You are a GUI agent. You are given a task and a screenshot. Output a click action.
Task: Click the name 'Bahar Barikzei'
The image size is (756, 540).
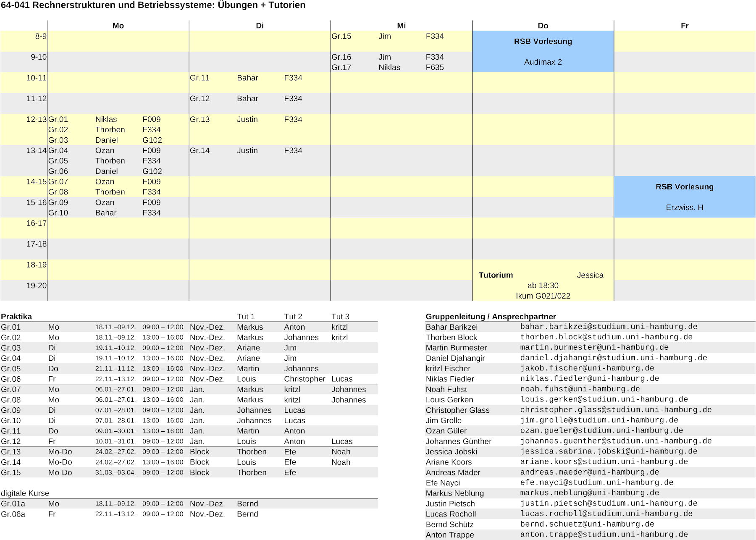click(x=451, y=327)
